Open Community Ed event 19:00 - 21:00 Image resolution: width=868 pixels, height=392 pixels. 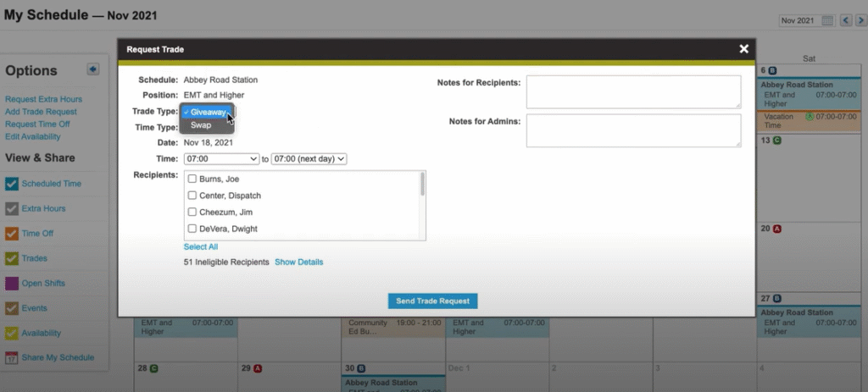(x=393, y=327)
